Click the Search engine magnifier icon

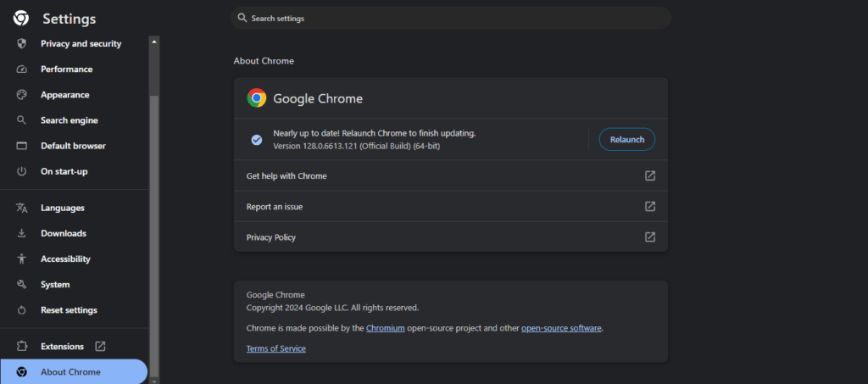pos(21,120)
